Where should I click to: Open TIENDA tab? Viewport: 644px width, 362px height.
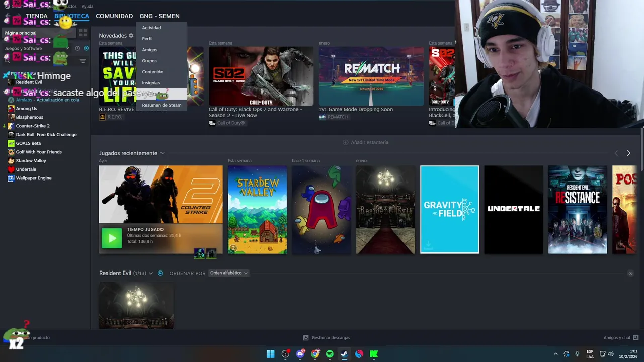point(37,16)
